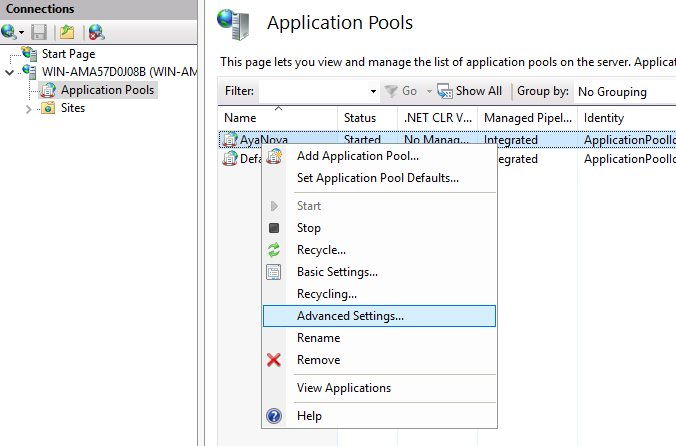Click the Application Pools tree icon
676x446 pixels.
48,90
